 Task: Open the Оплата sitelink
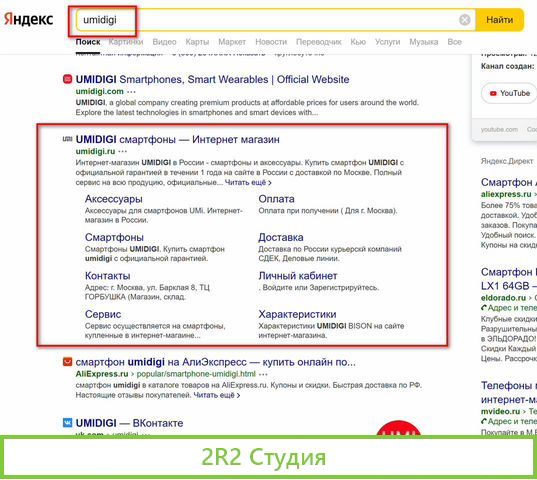click(276, 199)
